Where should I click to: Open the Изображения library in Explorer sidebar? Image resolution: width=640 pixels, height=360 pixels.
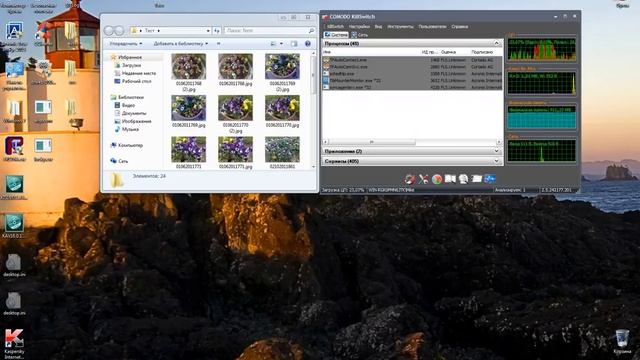click(x=133, y=121)
